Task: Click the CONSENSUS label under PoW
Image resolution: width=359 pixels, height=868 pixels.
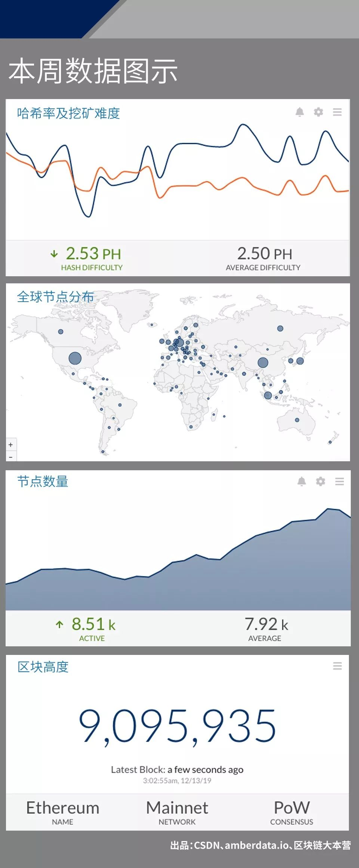Action: tap(292, 822)
